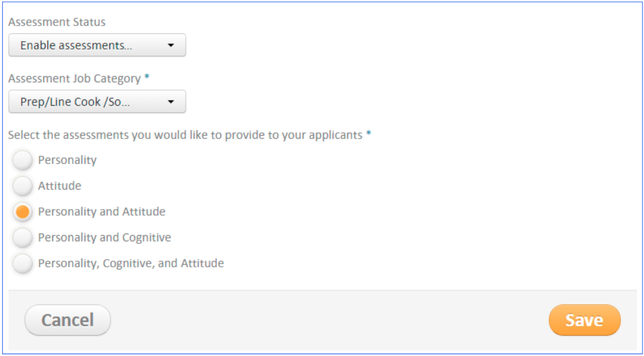Choose the Attitude radio button
644x356 pixels.
point(22,186)
